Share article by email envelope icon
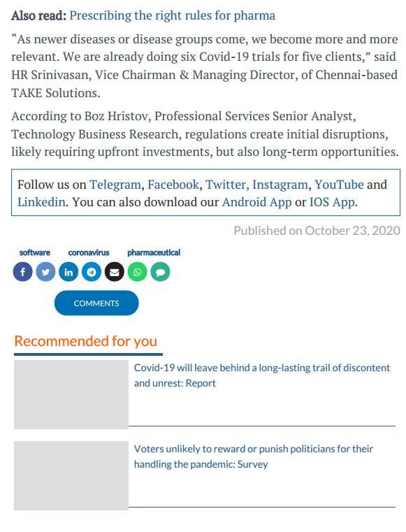Image resolution: width=406 pixels, height=532 pixels. point(115,272)
